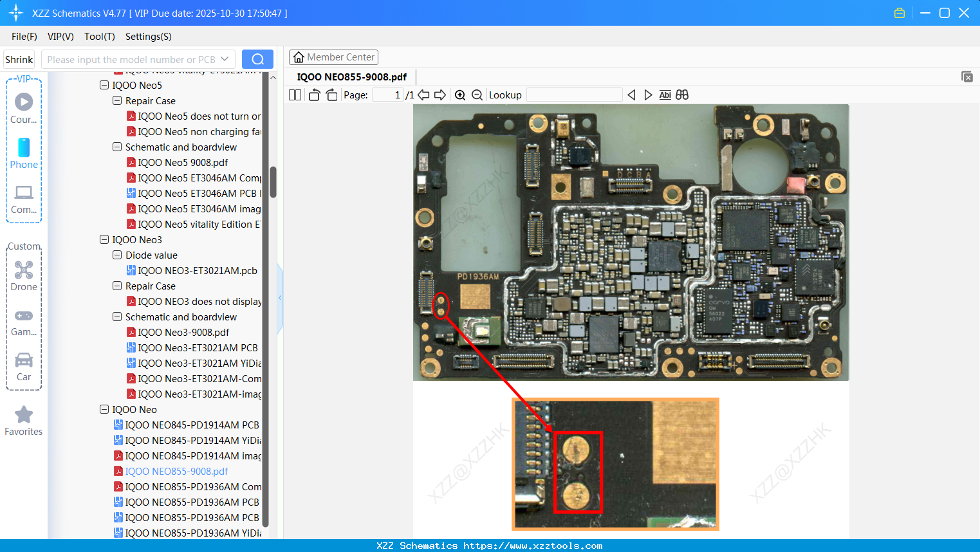This screenshot has height=552, width=980.
Task: Open the VIP(V) menu
Action: click(x=60, y=37)
